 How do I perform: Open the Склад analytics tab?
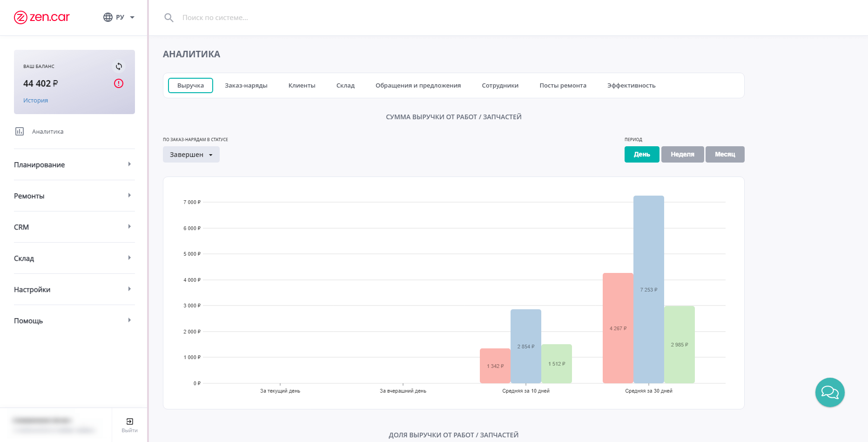tap(345, 85)
